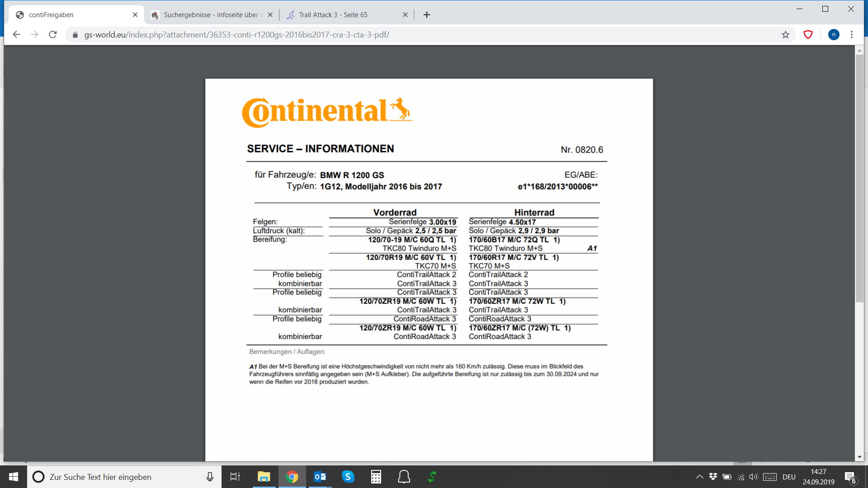
Task: Close the contiFreigaben tab
Action: tap(135, 15)
